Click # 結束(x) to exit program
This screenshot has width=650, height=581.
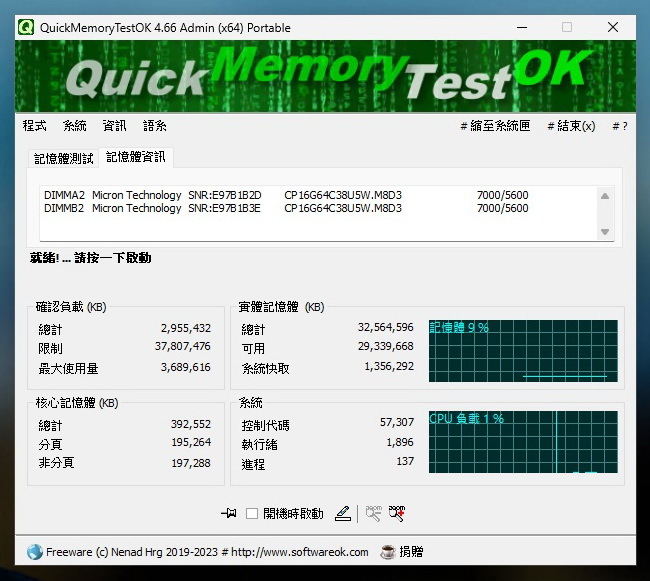(571, 126)
